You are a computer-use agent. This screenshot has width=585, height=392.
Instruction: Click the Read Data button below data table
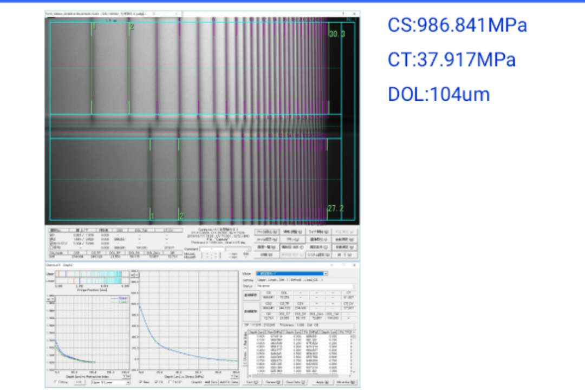pyautogui.click(x=295, y=382)
